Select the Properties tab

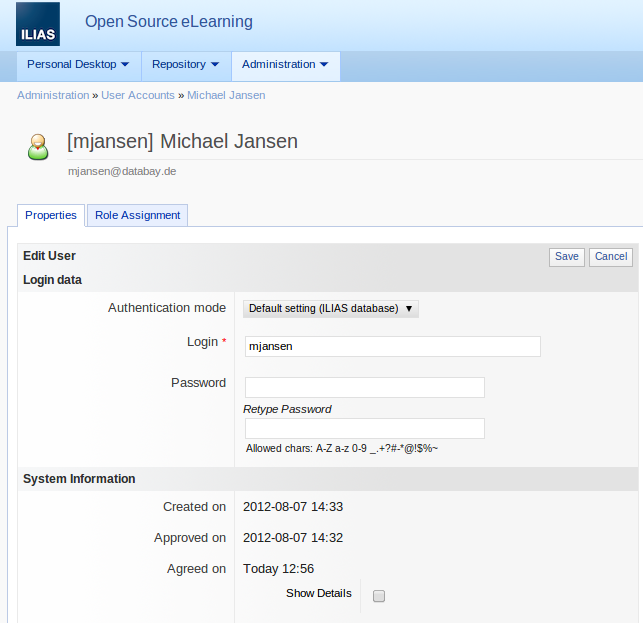[x=51, y=215]
